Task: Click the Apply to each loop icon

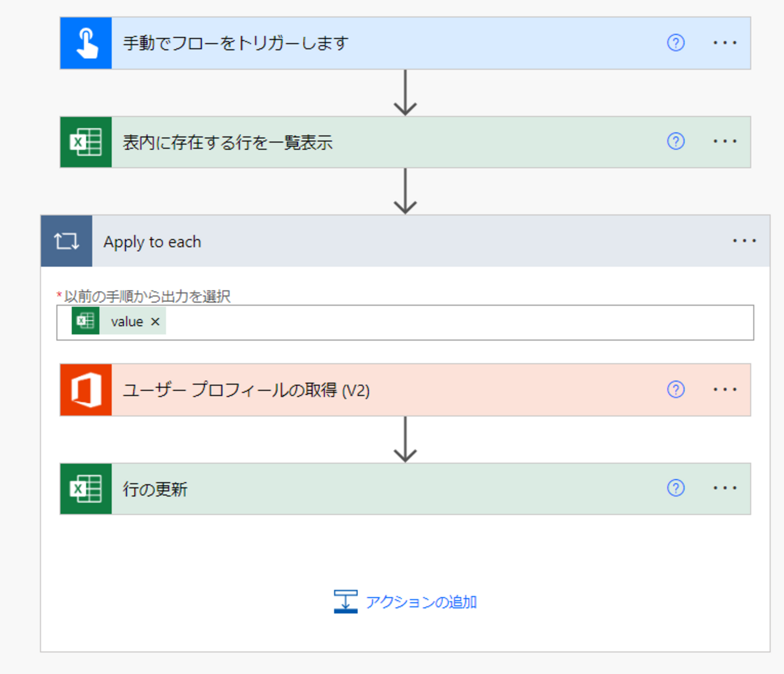Action: pos(66,242)
